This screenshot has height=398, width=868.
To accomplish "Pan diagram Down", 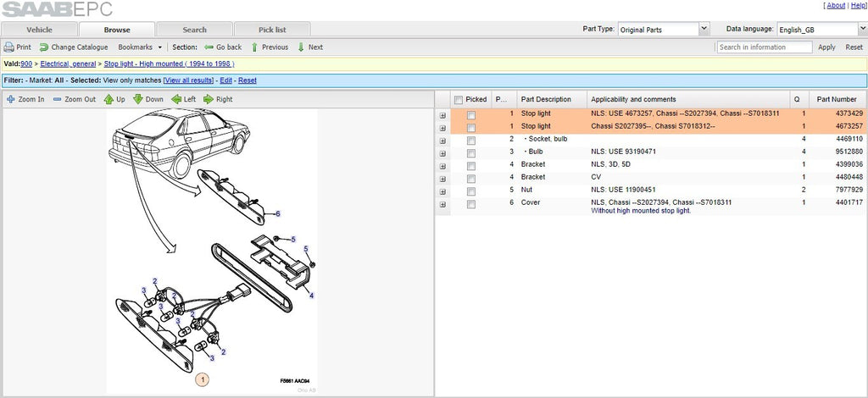I will (148, 100).
